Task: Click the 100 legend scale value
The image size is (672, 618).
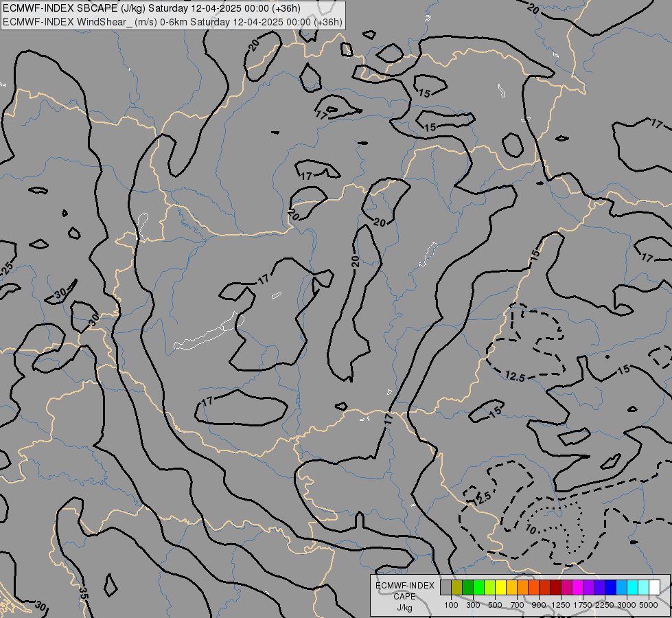Action: (451, 605)
